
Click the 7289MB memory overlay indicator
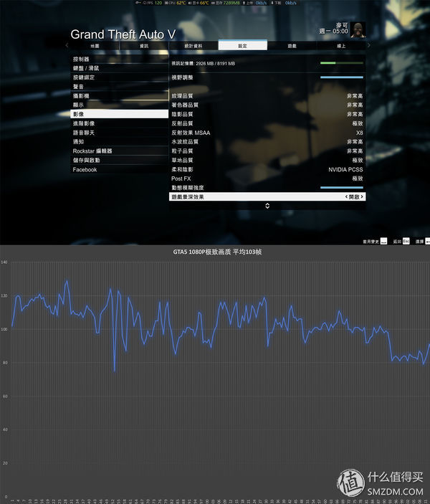click(226, 3)
